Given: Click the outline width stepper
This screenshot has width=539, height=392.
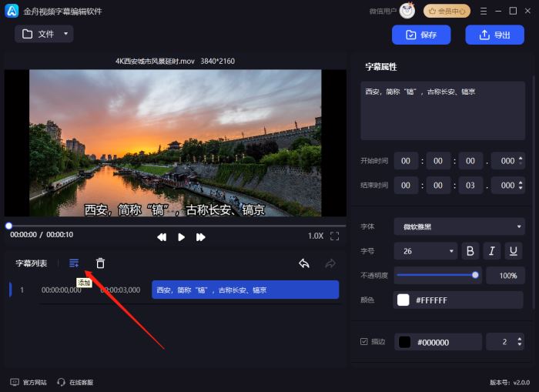Looking at the screenshot, I should [x=520, y=342].
